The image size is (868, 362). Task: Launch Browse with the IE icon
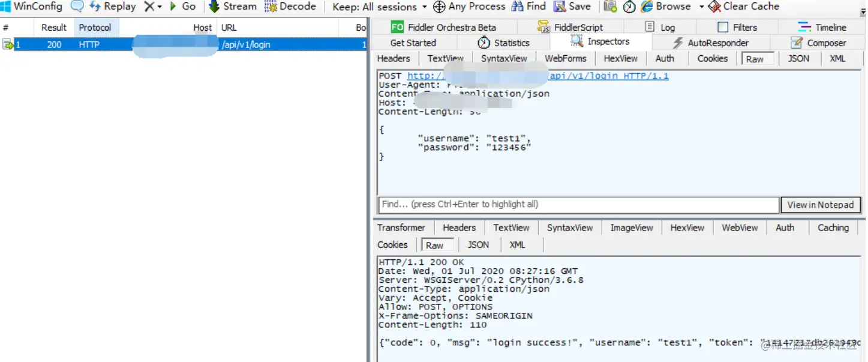[666, 7]
